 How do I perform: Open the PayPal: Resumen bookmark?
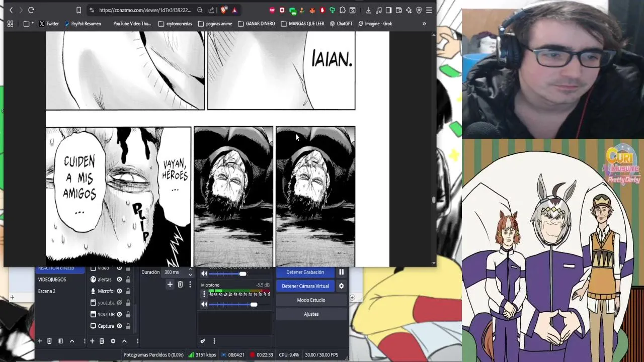82,24
